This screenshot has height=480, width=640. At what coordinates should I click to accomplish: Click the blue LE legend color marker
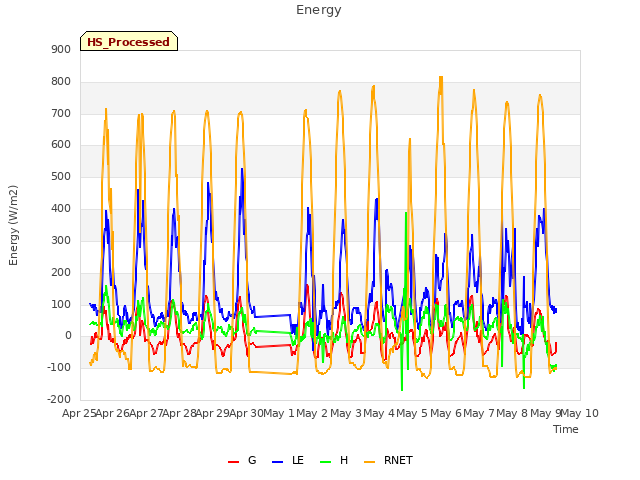(x=278, y=462)
